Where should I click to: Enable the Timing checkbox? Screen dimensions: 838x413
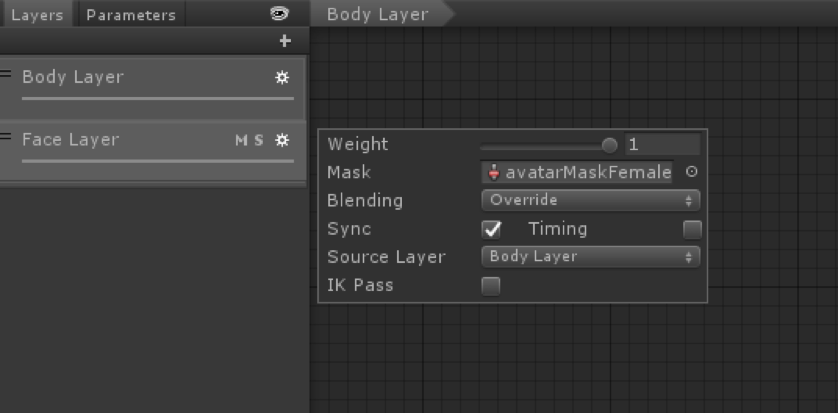(x=692, y=229)
